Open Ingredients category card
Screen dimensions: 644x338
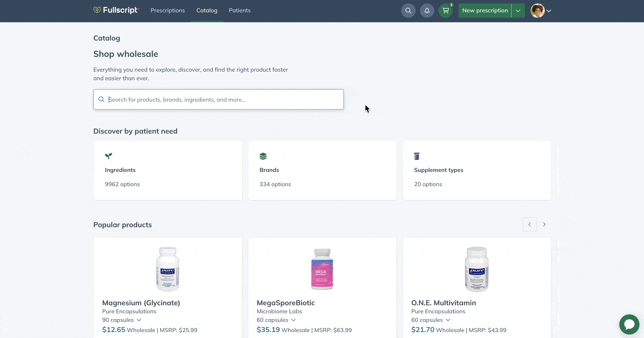pyautogui.click(x=168, y=170)
